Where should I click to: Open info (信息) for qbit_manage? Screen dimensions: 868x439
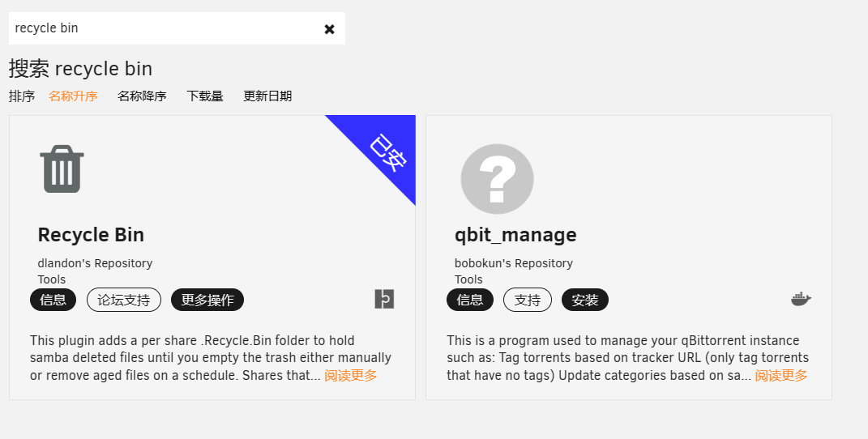pyautogui.click(x=470, y=300)
